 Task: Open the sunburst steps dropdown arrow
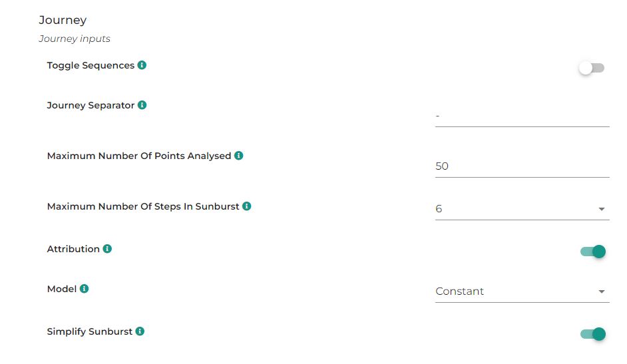click(x=602, y=209)
